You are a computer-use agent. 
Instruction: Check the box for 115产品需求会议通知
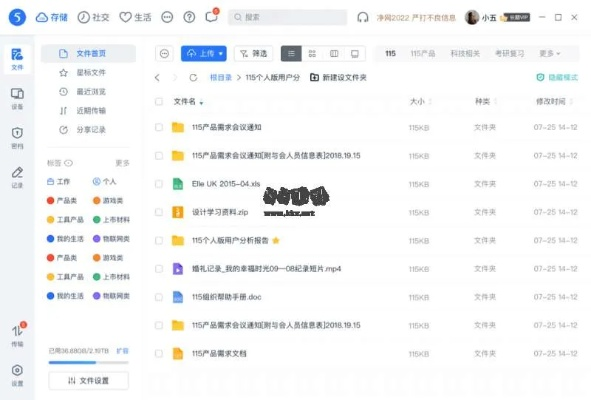coord(159,127)
